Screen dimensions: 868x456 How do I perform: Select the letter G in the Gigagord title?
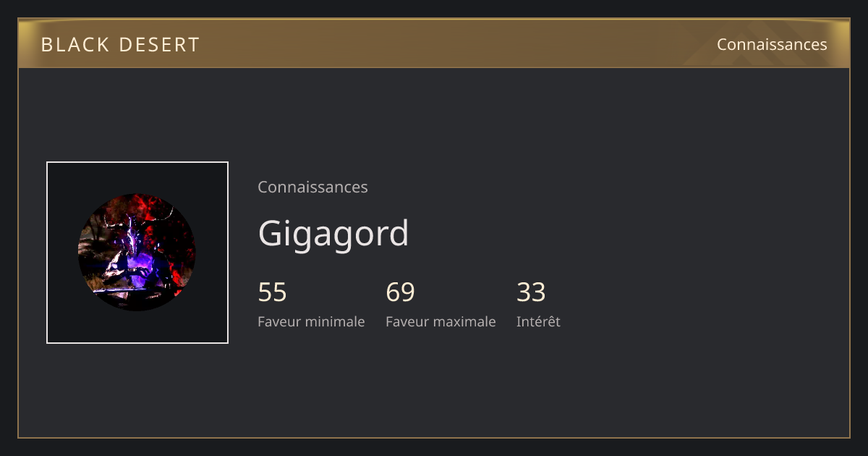271,233
